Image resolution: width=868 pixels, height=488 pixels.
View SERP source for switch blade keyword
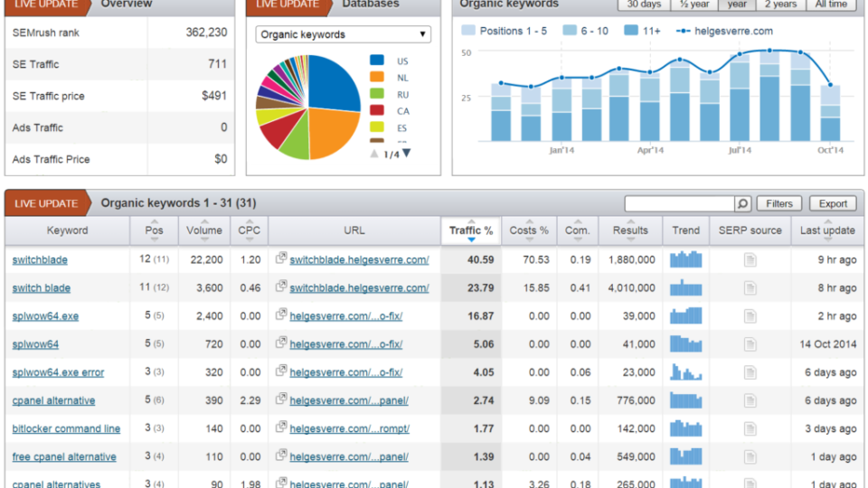point(750,287)
